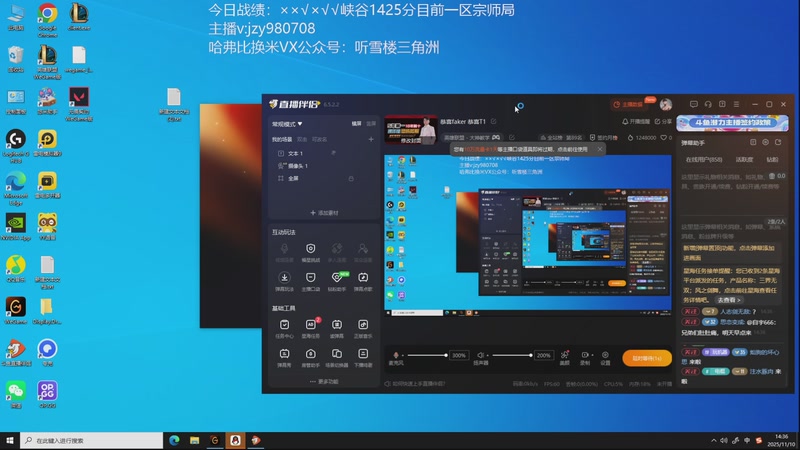
Task: Show hidden system tray icons chevron
Action: pos(713,440)
